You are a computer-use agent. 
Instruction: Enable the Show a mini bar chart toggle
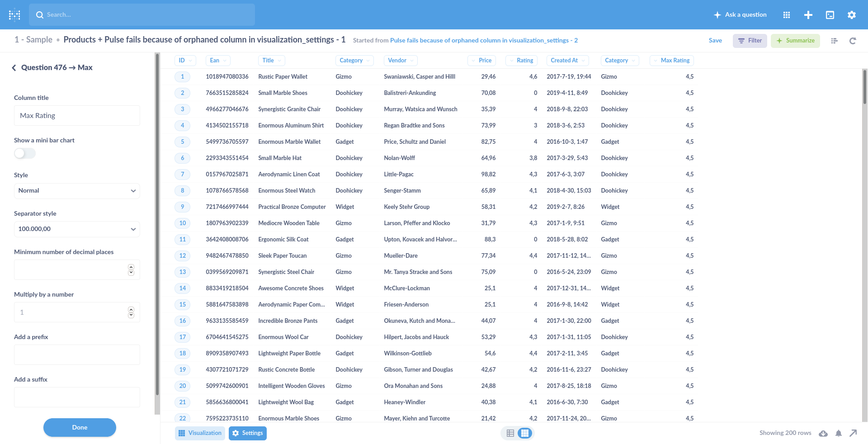[24, 153]
